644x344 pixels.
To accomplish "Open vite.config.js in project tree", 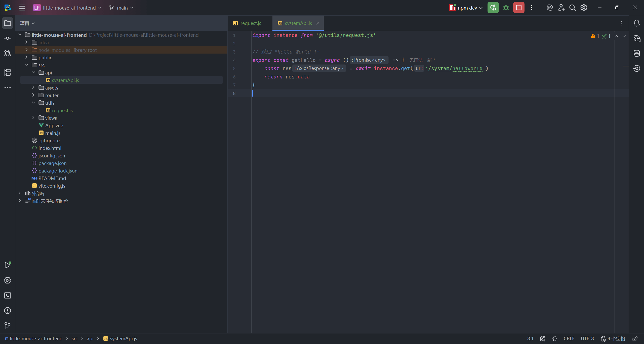I will [x=52, y=186].
